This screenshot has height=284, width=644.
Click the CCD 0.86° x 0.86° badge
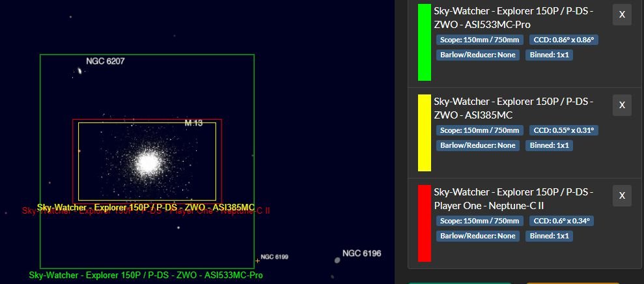tap(564, 40)
